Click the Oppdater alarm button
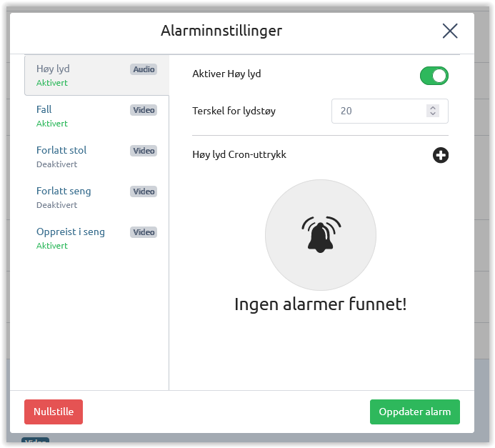The width and height of the screenshot is (495, 448). click(414, 412)
